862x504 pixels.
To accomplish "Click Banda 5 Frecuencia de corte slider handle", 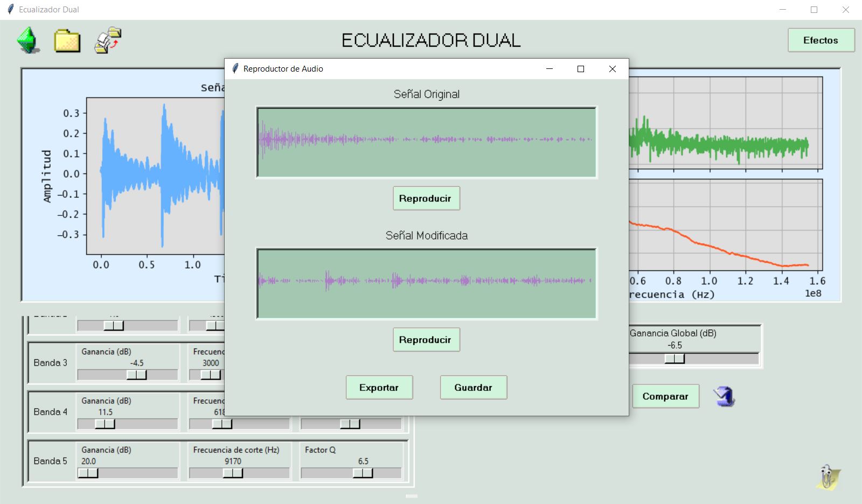I will pyautogui.click(x=233, y=473).
